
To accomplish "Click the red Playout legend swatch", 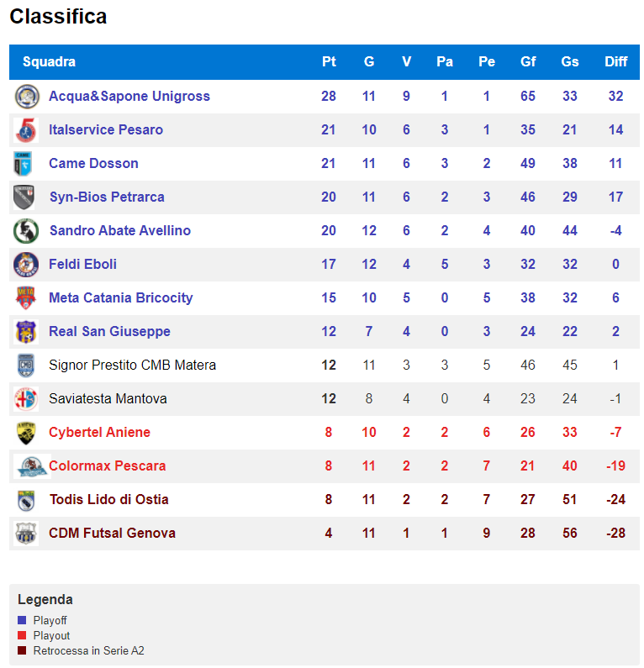I will point(22,635).
